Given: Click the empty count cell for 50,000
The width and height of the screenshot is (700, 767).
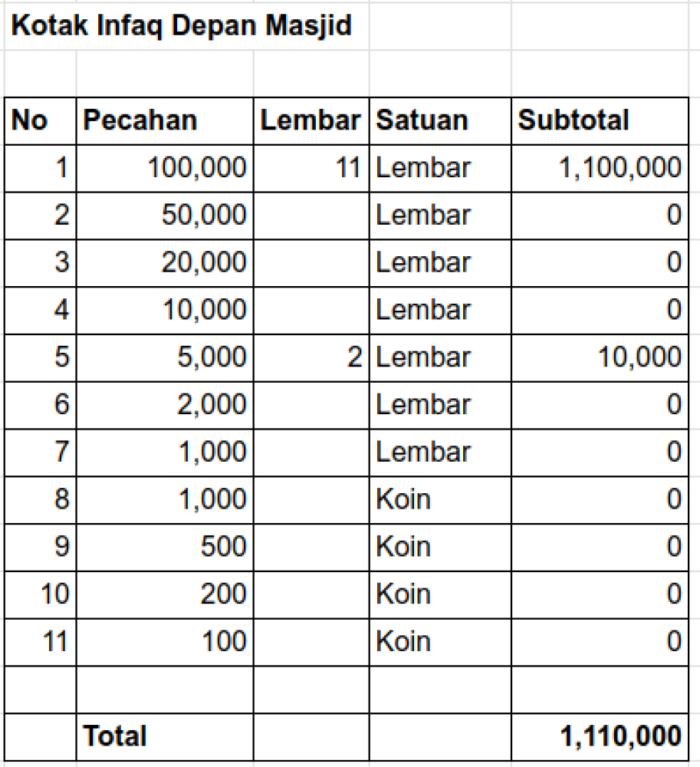Looking at the screenshot, I should (x=311, y=216).
